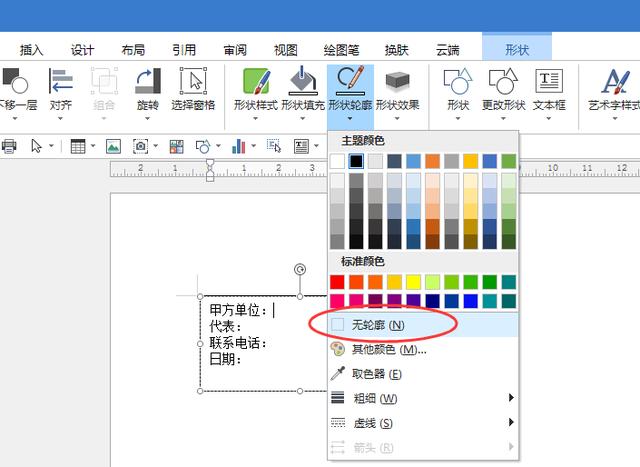Expand the dropdown arrow under Shape Outline (形状轮廓)
The height and width of the screenshot is (467, 640).
350,119
